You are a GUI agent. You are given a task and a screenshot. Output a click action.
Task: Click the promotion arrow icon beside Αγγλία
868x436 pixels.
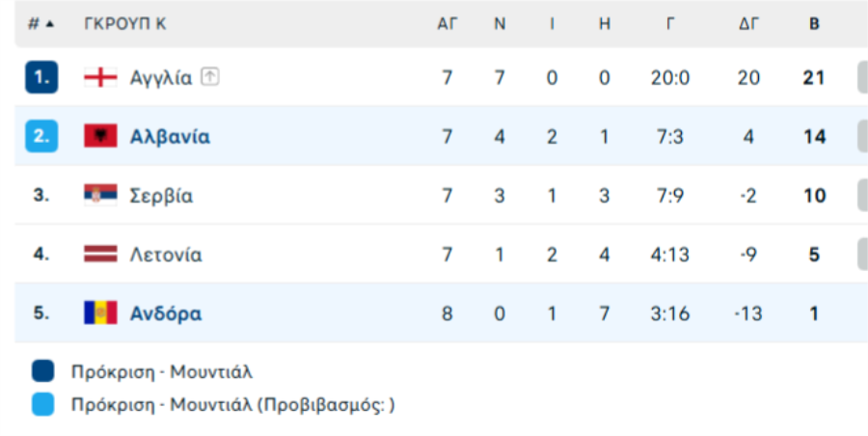[210, 77]
